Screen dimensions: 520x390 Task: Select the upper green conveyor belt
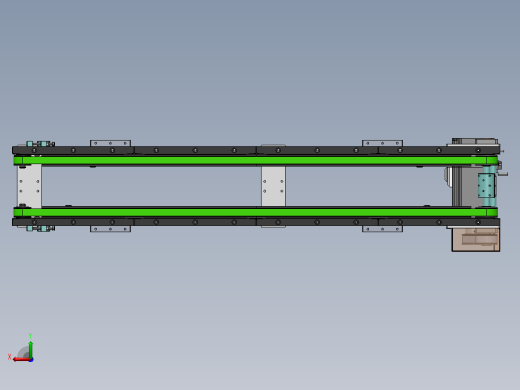click(x=256, y=161)
